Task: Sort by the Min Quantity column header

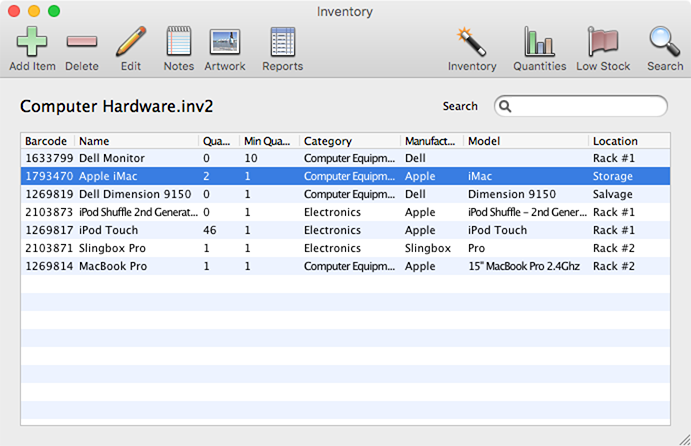Action: pos(267,141)
